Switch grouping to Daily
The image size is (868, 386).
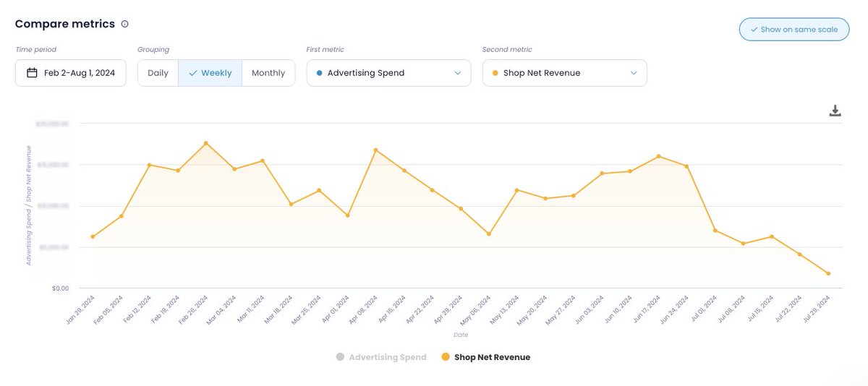pyautogui.click(x=158, y=73)
